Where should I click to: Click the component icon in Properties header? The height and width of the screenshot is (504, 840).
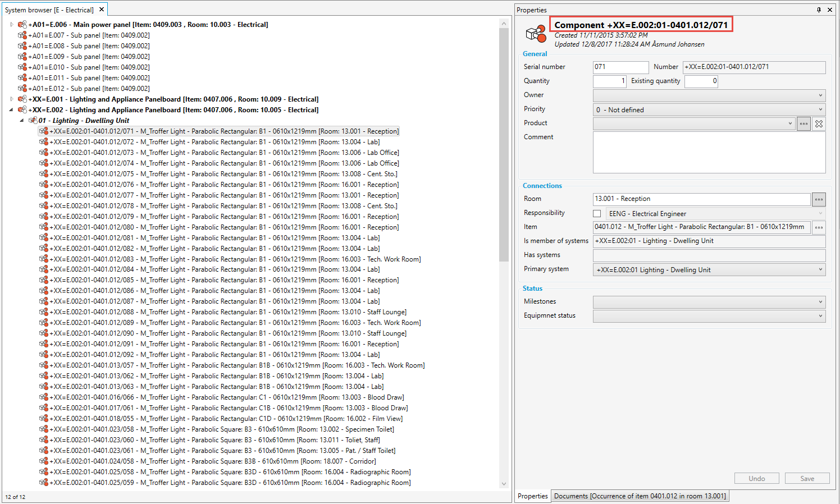coord(536,34)
